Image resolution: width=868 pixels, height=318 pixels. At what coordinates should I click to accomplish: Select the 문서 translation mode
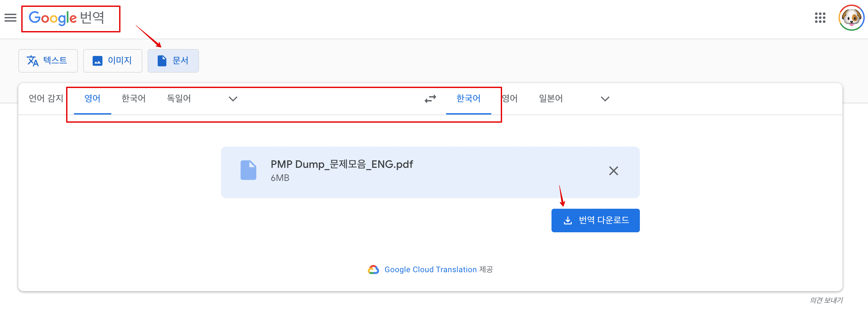pos(173,61)
